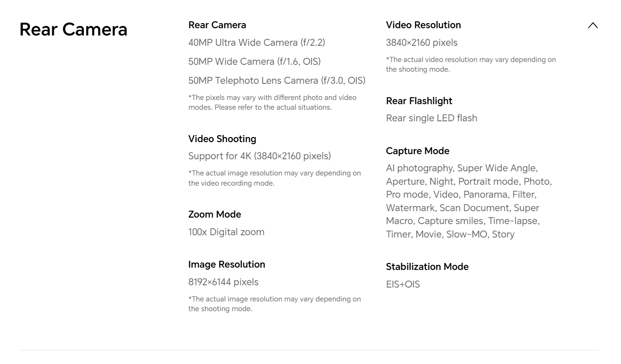Click the Video Shooting heading
This screenshot has width=621, height=364.
(x=222, y=139)
